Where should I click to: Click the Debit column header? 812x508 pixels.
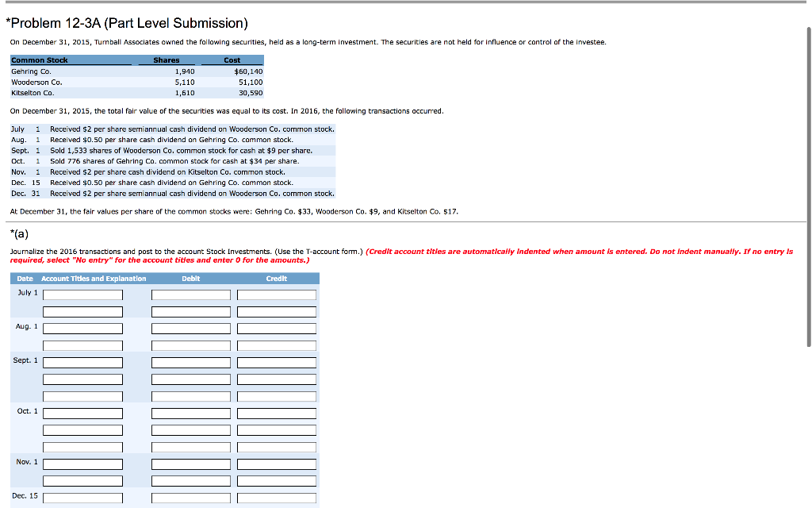coord(190,278)
